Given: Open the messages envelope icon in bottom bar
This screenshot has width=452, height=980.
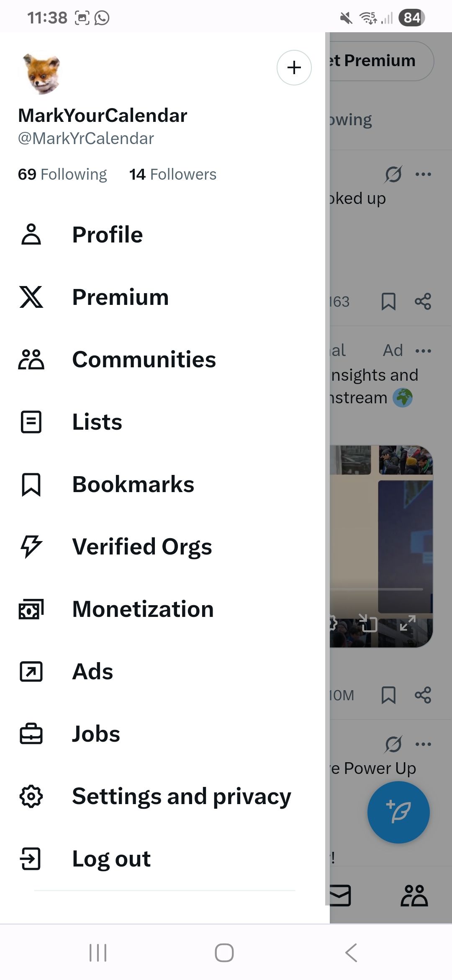Looking at the screenshot, I should 339,895.
